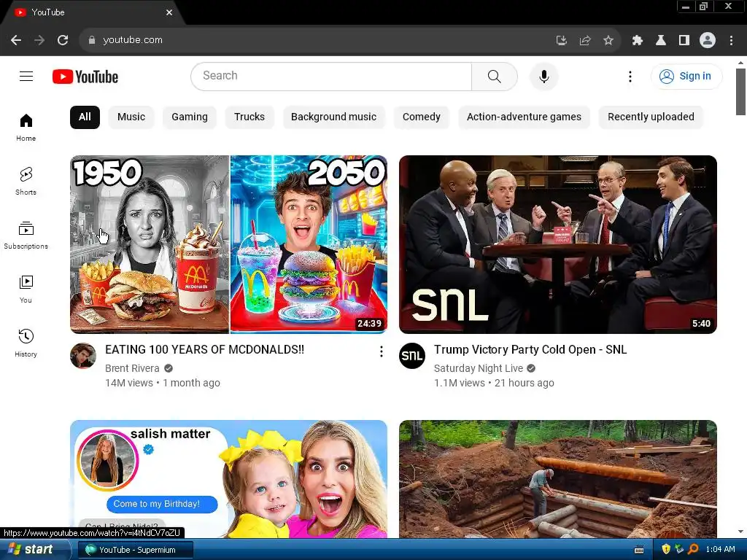Go forward in browser

(x=39, y=40)
